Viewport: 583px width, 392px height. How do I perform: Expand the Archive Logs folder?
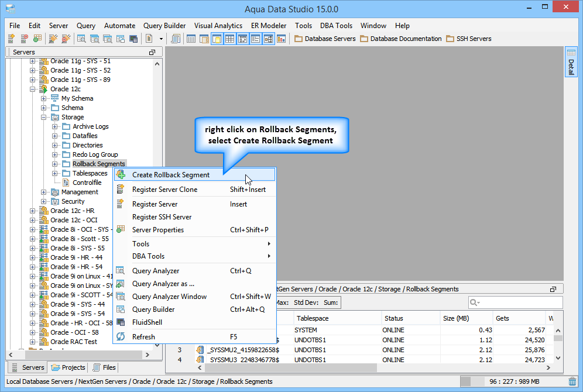(55, 126)
